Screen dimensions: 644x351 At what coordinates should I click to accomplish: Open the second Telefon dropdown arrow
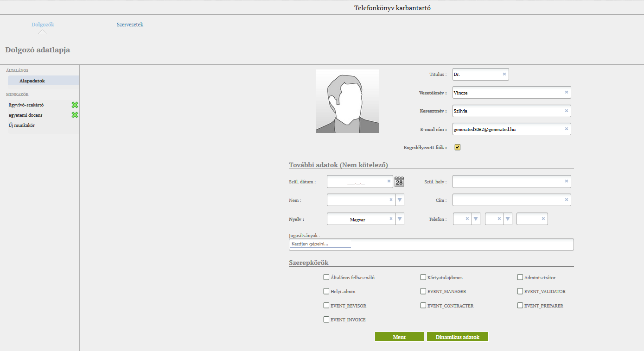[508, 219]
